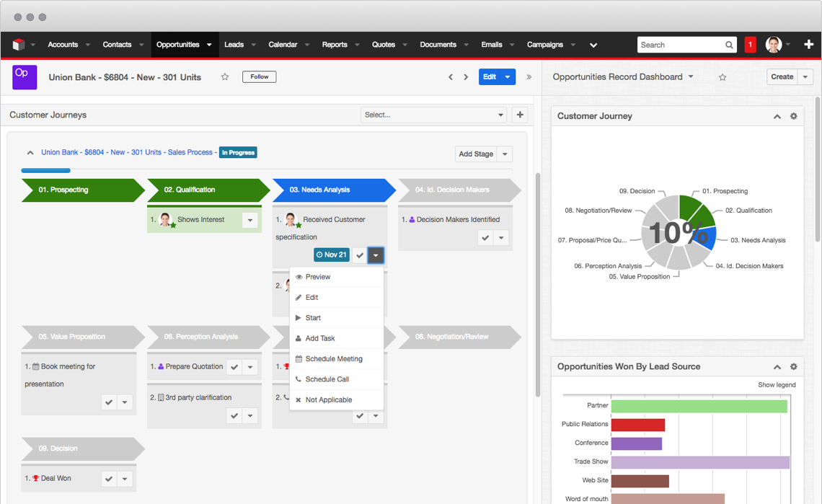Add customer journey with plus button

(x=520, y=115)
